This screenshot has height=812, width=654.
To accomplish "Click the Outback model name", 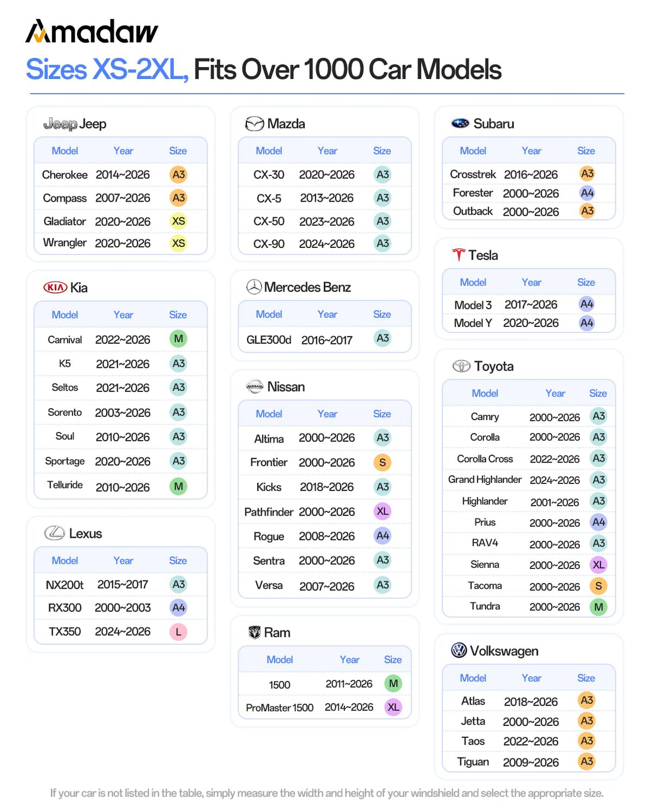I will tap(473, 211).
